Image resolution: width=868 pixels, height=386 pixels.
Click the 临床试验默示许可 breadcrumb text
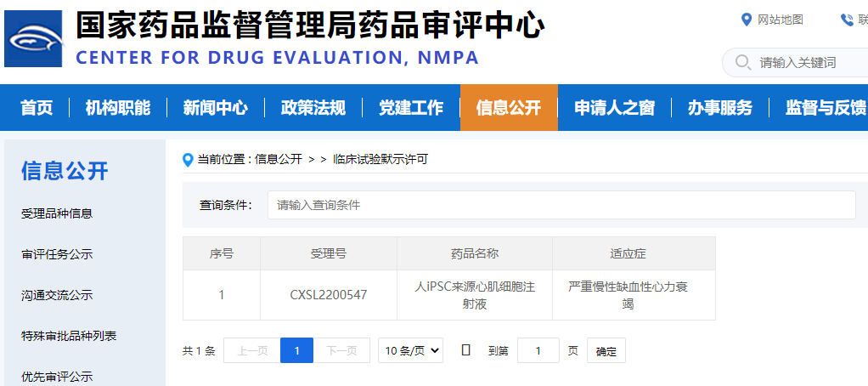click(x=380, y=160)
